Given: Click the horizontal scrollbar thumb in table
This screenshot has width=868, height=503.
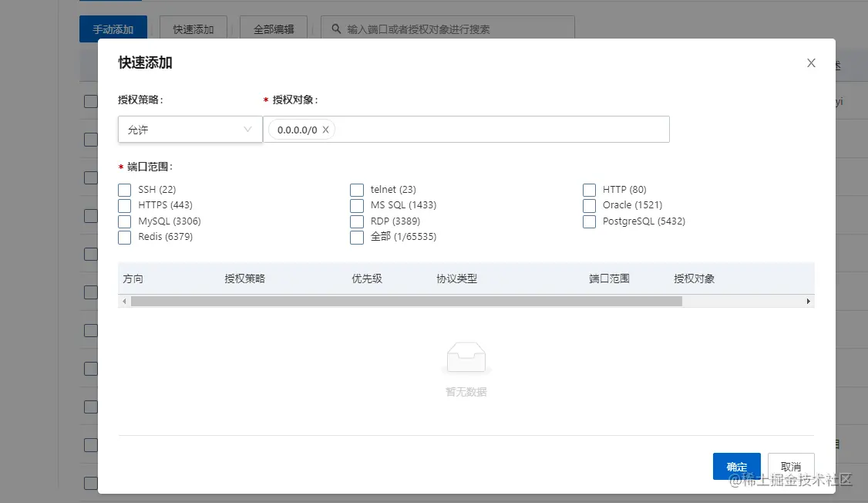Looking at the screenshot, I should coord(406,302).
